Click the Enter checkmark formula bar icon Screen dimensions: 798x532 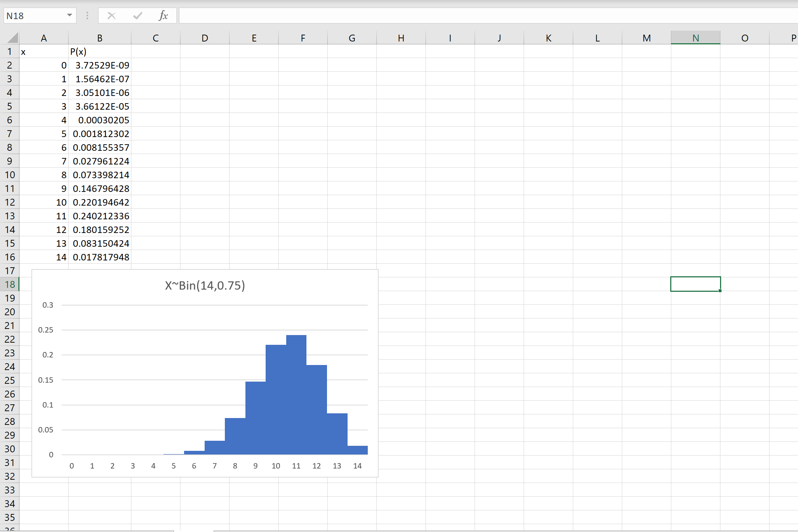point(138,16)
